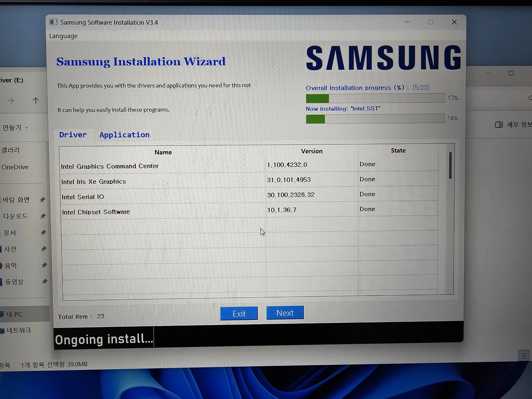The width and height of the screenshot is (532, 399).
Task: Click the Name column header
Action: click(x=163, y=152)
